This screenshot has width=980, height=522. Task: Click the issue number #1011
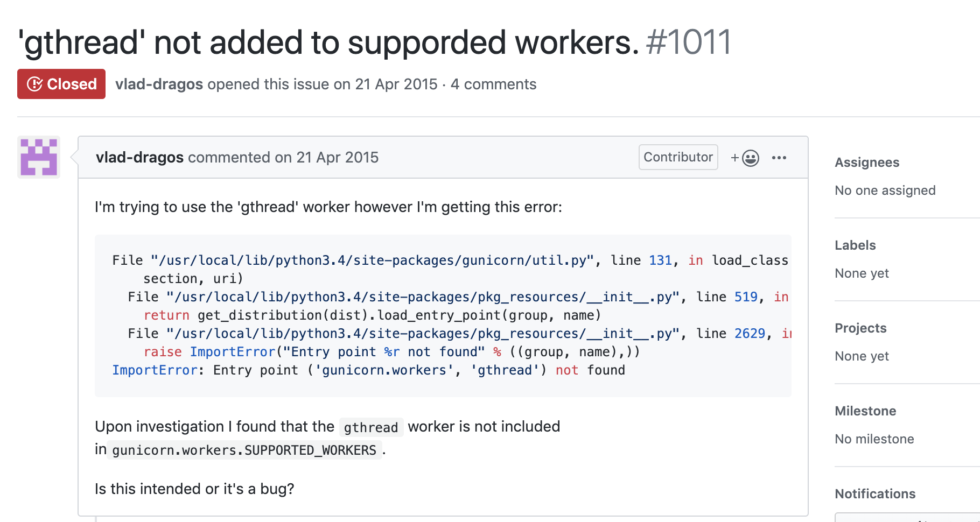(688, 43)
